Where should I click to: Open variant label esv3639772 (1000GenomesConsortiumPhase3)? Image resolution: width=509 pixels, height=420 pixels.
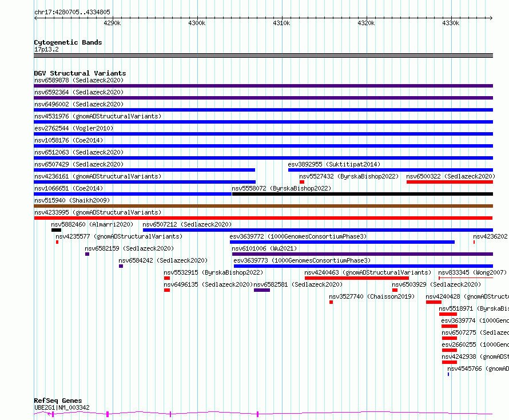[x=298, y=236]
